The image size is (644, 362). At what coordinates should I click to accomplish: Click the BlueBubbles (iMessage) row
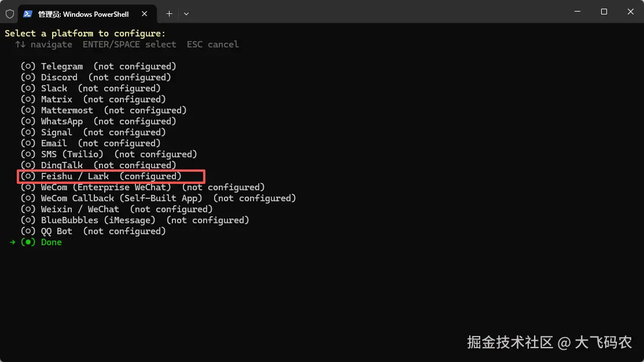(x=135, y=220)
